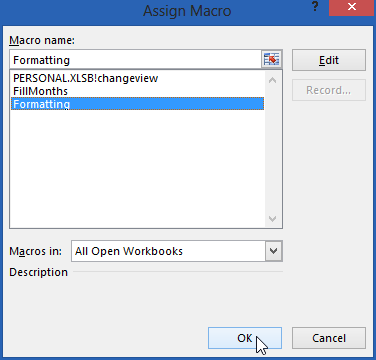The width and height of the screenshot is (376, 360).
Task: Select PERSONAL.XLSB!changeview macro
Action: (x=137, y=78)
